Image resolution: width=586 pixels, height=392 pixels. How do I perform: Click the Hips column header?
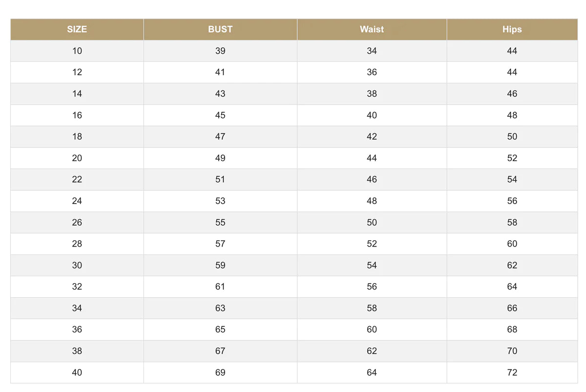(512, 29)
